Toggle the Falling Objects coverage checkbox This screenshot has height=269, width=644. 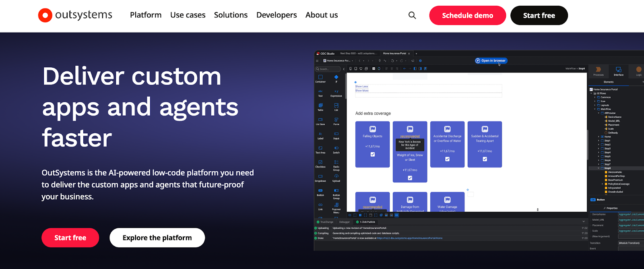tap(373, 155)
